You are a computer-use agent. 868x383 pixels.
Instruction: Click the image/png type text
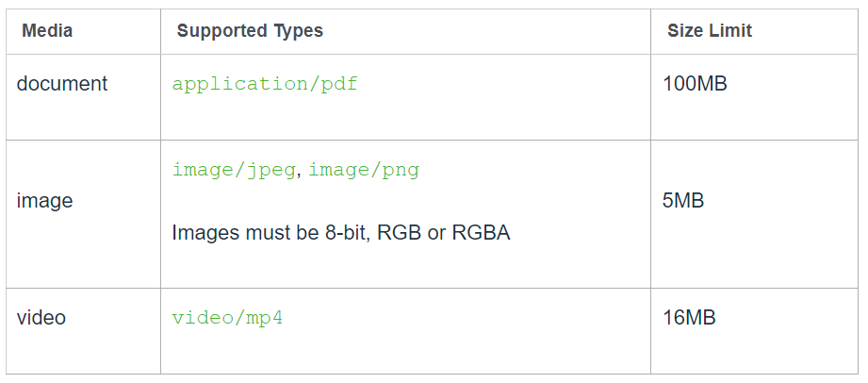tap(364, 170)
